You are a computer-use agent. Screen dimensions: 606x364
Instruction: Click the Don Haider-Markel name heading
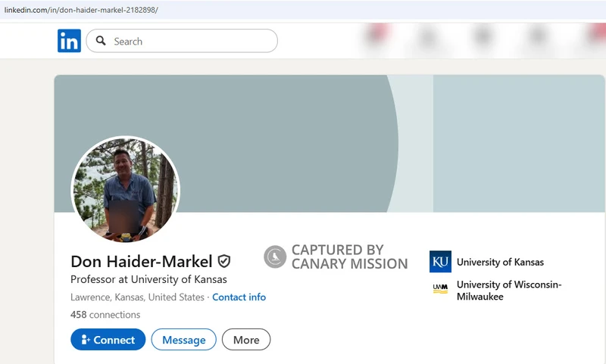[x=141, y=261]
